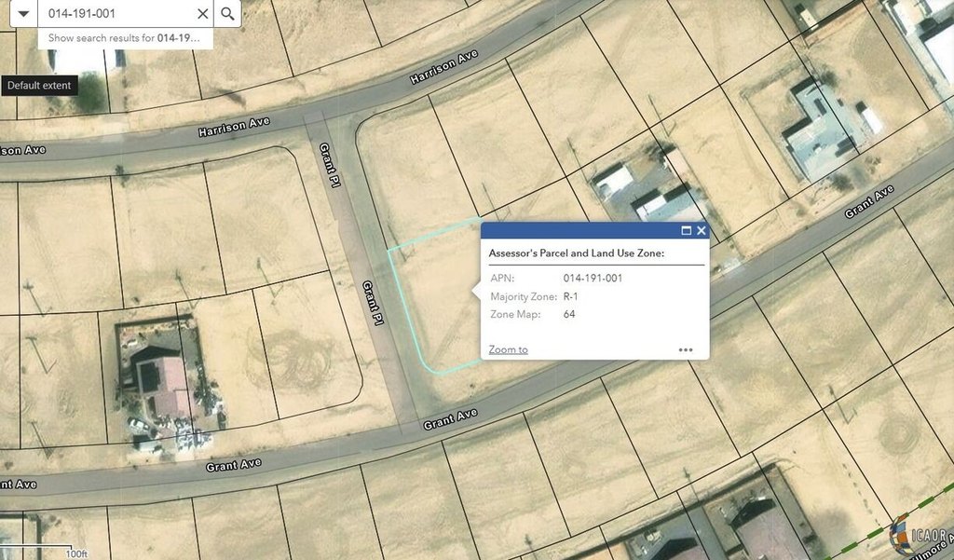The width and height of the screenshot is (954, 560).
Task: Click the 'Zoom to' link
Action: (x=508, y=349)
